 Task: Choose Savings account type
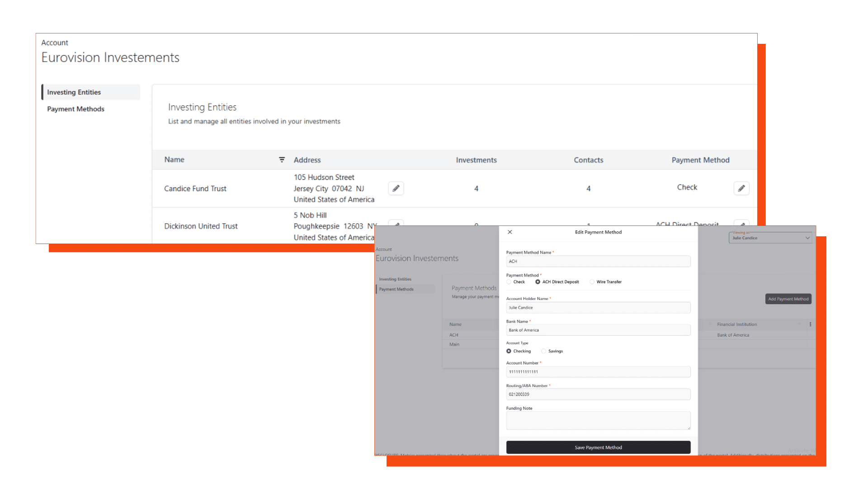pyautogui.click(x=544, y=351)
